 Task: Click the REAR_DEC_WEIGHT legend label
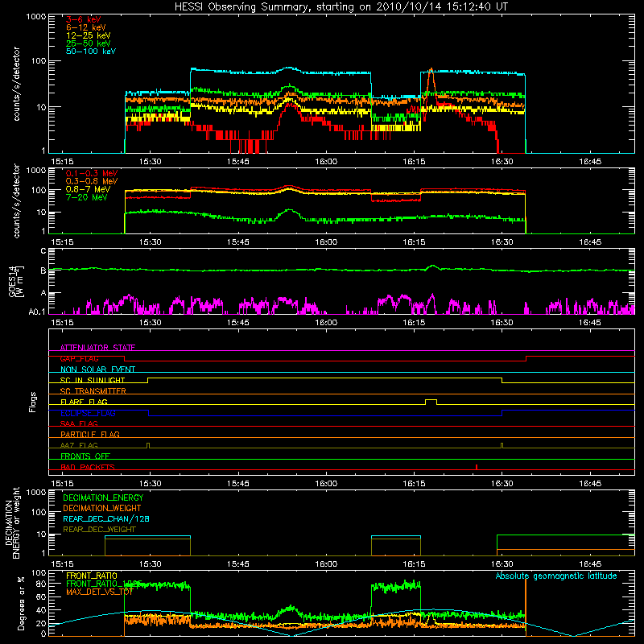tap(99, 530)
